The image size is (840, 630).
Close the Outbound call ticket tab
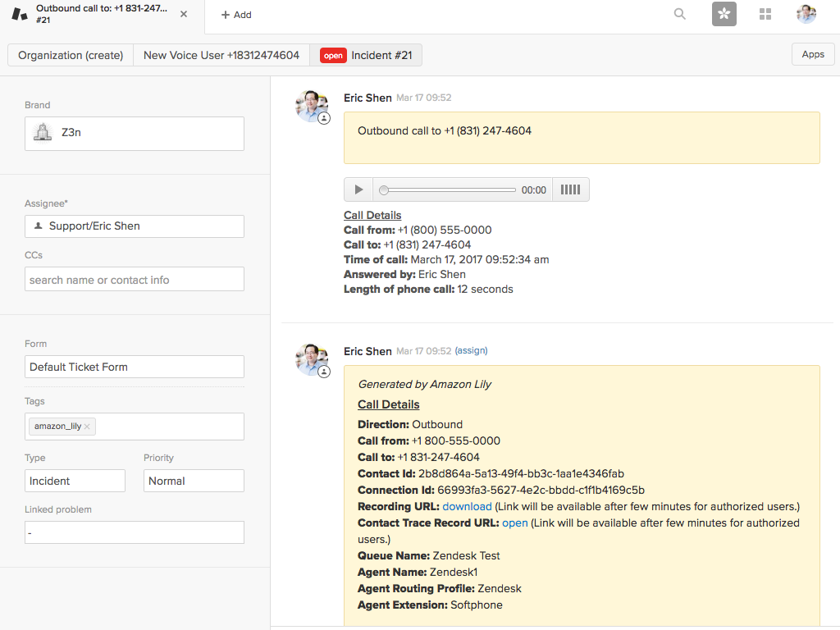[x=183, y=15]
